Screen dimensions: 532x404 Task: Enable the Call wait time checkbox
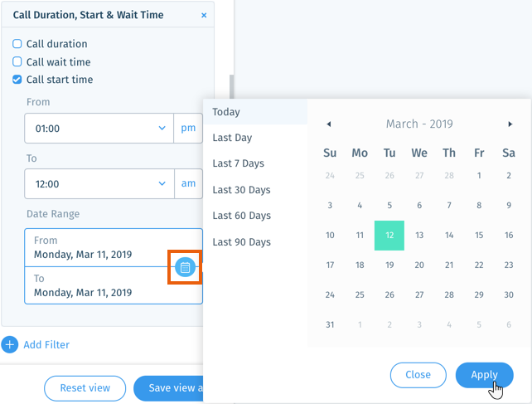pyautogui.click(x=17, y=62)
